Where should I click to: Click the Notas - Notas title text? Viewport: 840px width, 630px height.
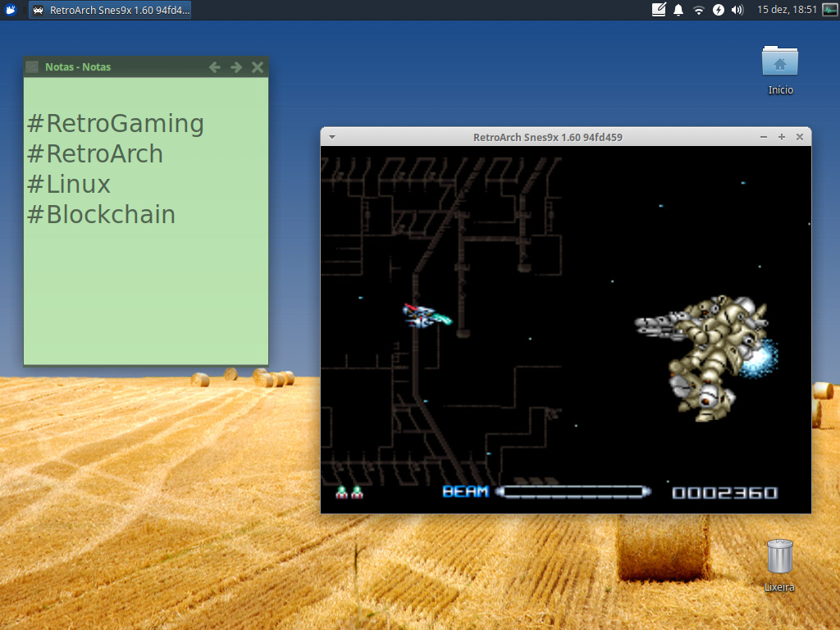[x=78, y=67]
